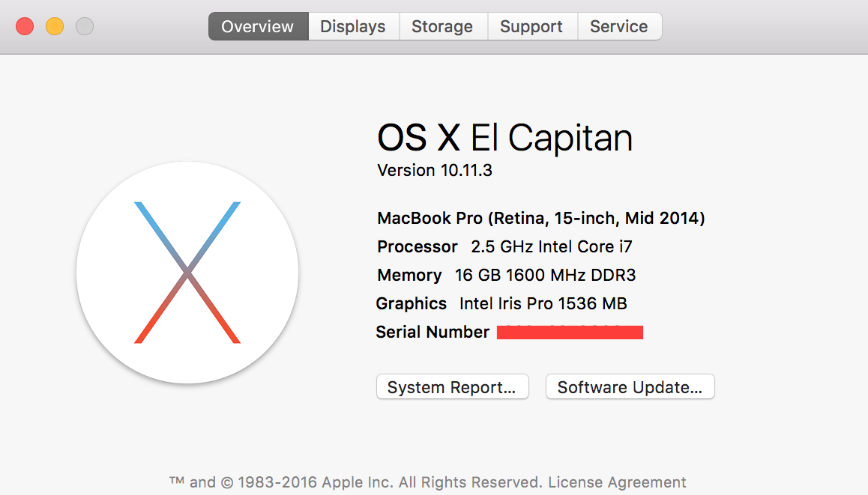Screen dimensions: 868x495
Task: Select the MacBook Pro model name text
Action: [541, 219]
